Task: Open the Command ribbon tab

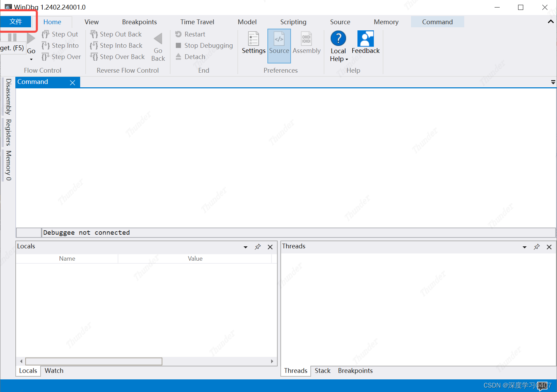Action: click(x=437, y=22)
